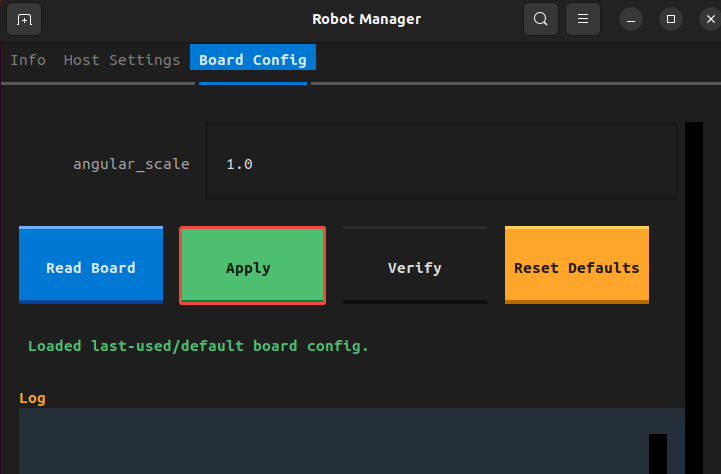
Task: Click the Log panel scrollbar thumb
Action: pyautogui.click(x=658, y=454)
